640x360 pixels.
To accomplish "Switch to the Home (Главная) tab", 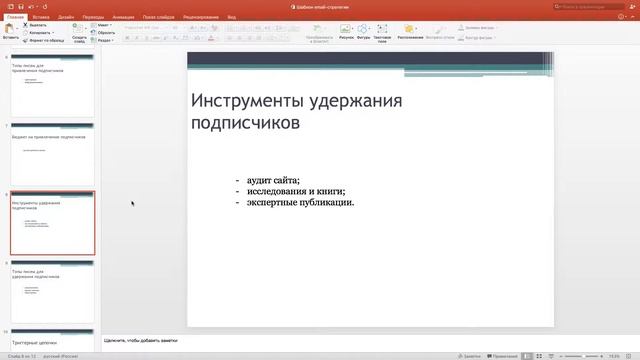I will [16, 17].
